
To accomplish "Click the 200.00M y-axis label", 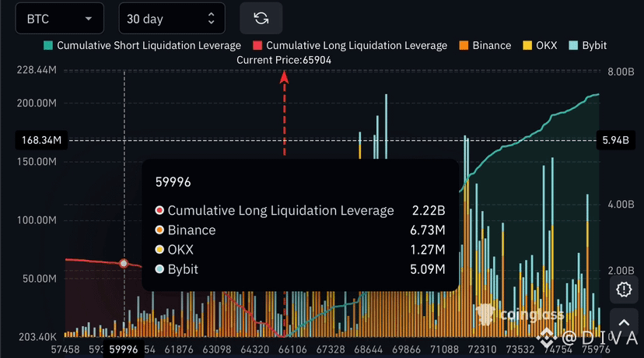I will coord(37,104).
